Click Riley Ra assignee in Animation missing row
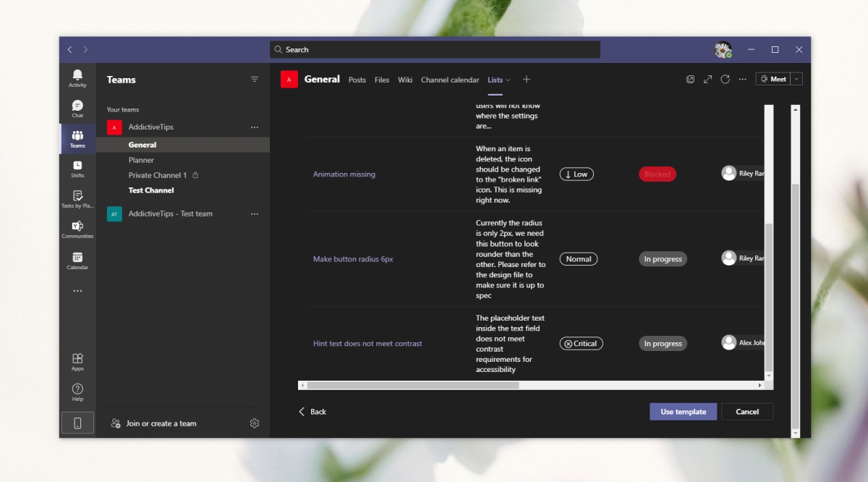 coord(743,174)
